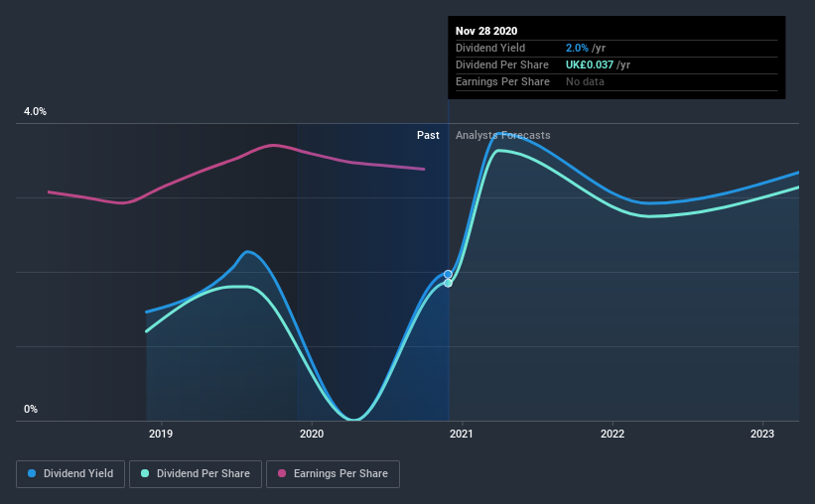This screenshot has height=504, width=815.
Task: Click the 2023 x-axis label
Action: click(762, 434)
